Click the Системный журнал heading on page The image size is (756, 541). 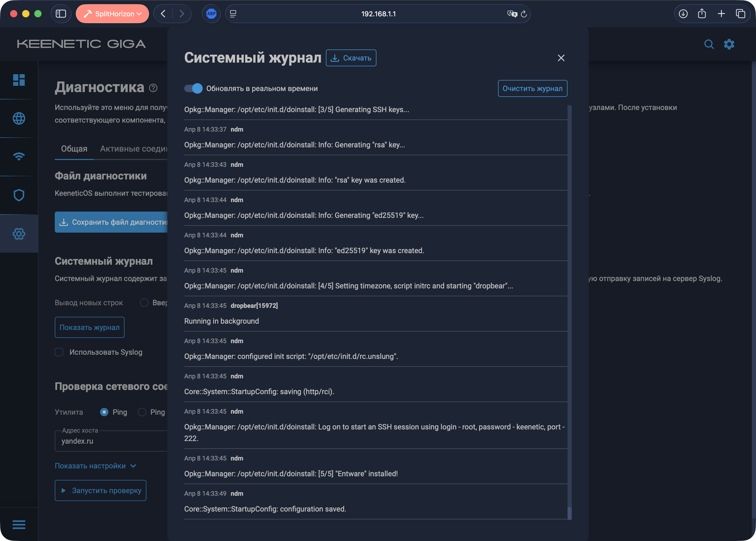click(104, 261)
